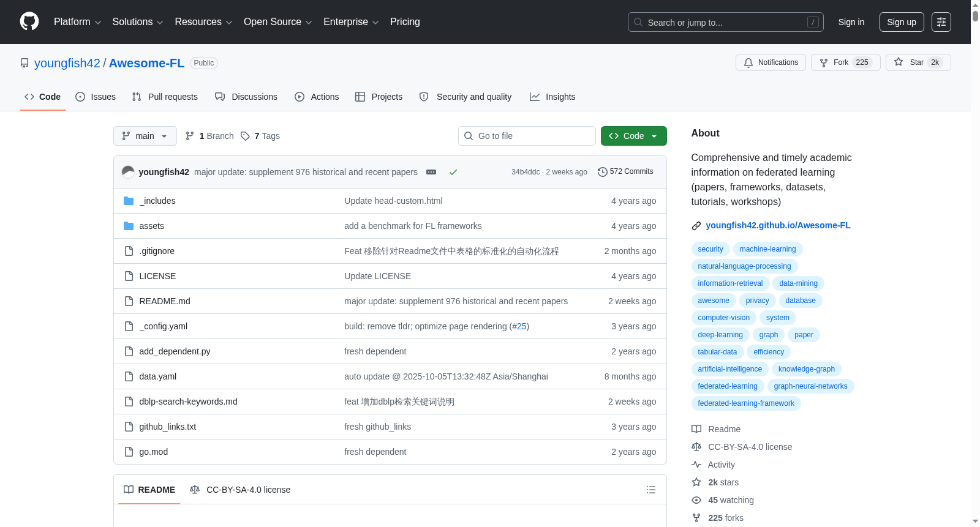Screen dimensions: 980x527
Task: Open the youngfish42 owner link in title
Action: pos(67,63)
